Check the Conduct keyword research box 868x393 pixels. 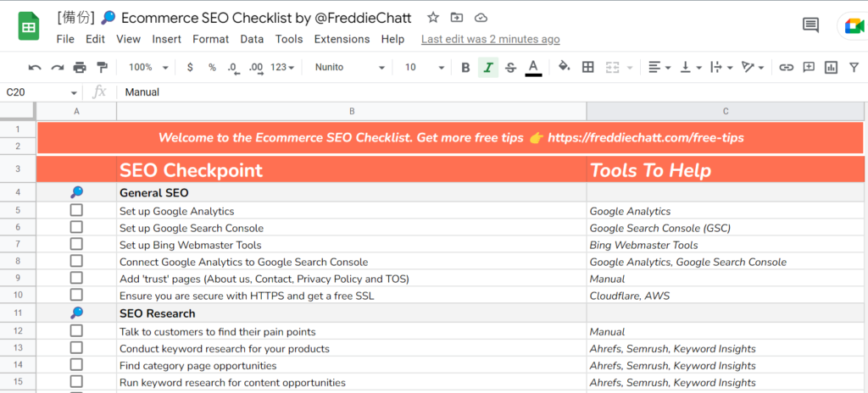[76, 348]
